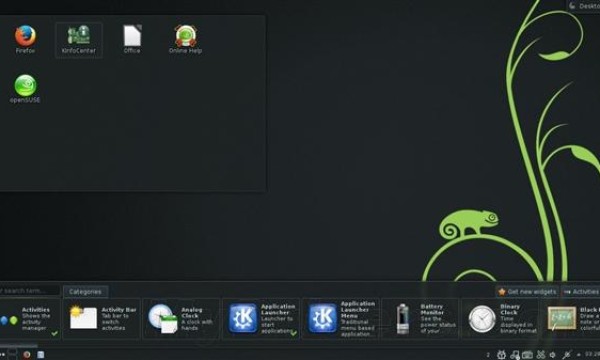Image resolution: width=600 pixels, height=360 pixels.
Task: Focus the widget search field
Action: (x=29, y=291)
